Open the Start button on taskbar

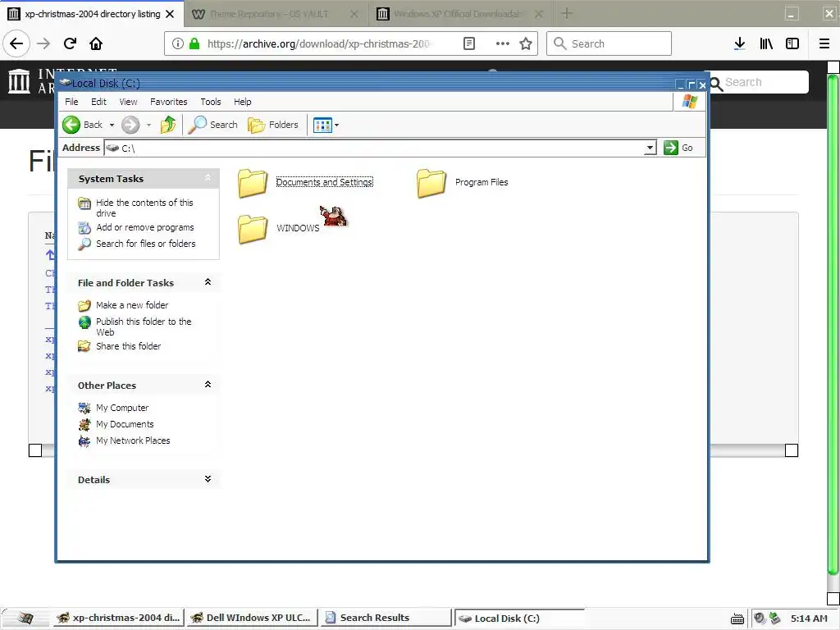(x=25, y=618)
